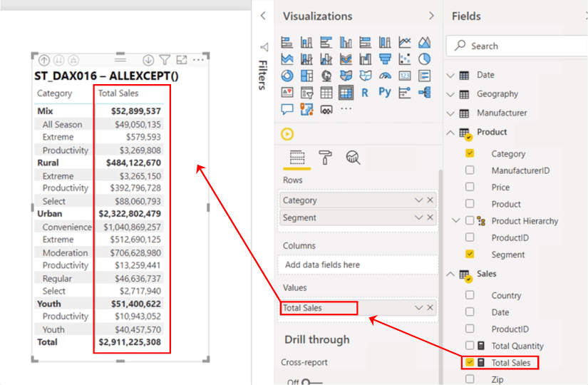Remove Segment from Rows
The image size is (588, 385).
pos(430,217)
